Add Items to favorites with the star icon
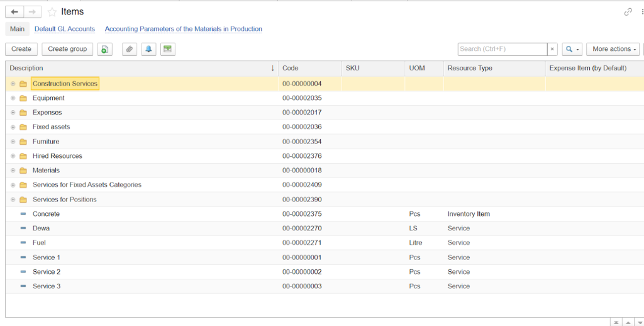644x326 pixels. tap(52, 12)
